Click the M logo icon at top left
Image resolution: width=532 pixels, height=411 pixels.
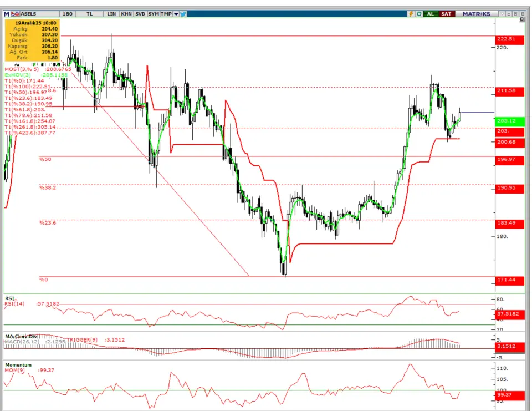coord(7,14)
